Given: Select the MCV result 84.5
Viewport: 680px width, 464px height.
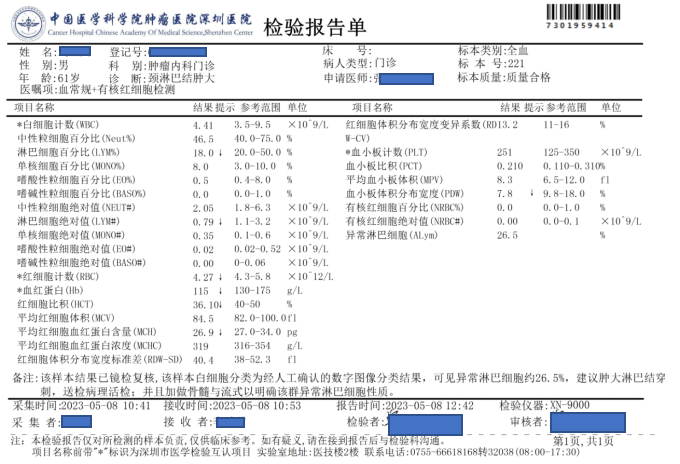Looking at the screenshot, I should 203,319.
